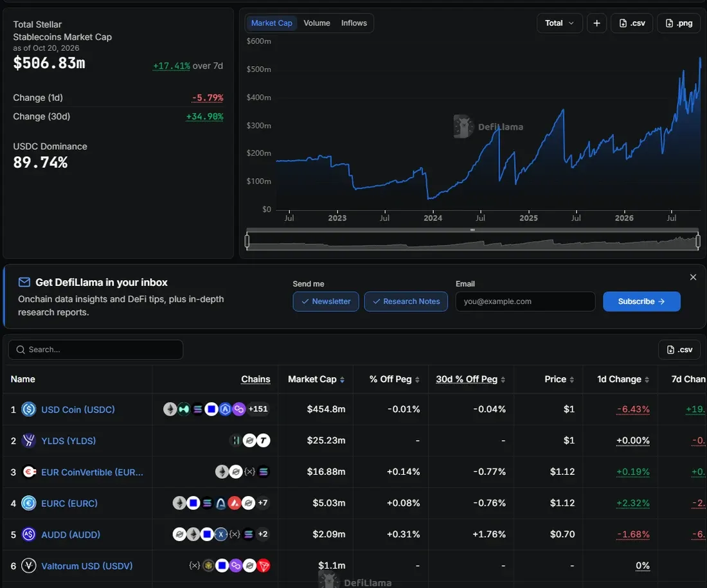Toggle the Research Notes option
707x588 pixels.
(406, 301)
